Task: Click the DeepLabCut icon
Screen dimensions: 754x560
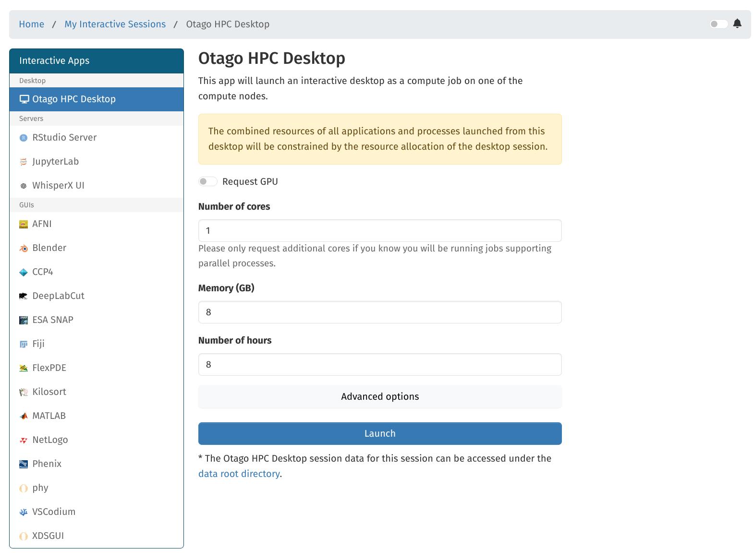Action: 24,296
